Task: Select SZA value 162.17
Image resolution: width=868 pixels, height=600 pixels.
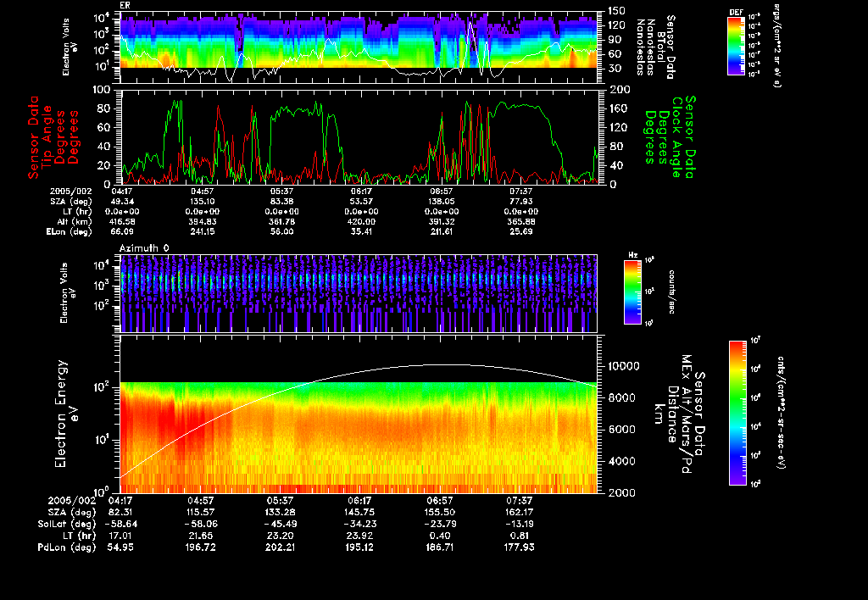Action: point(519,512)
